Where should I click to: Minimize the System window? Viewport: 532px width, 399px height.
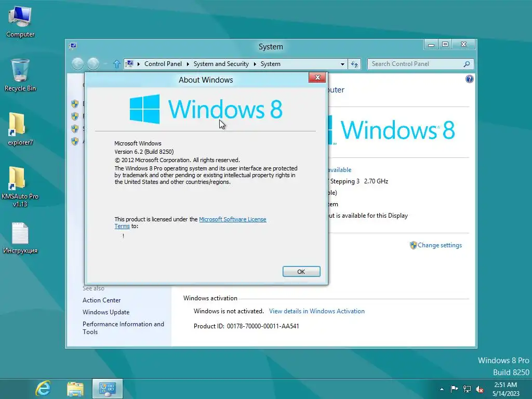pos(431,45)
